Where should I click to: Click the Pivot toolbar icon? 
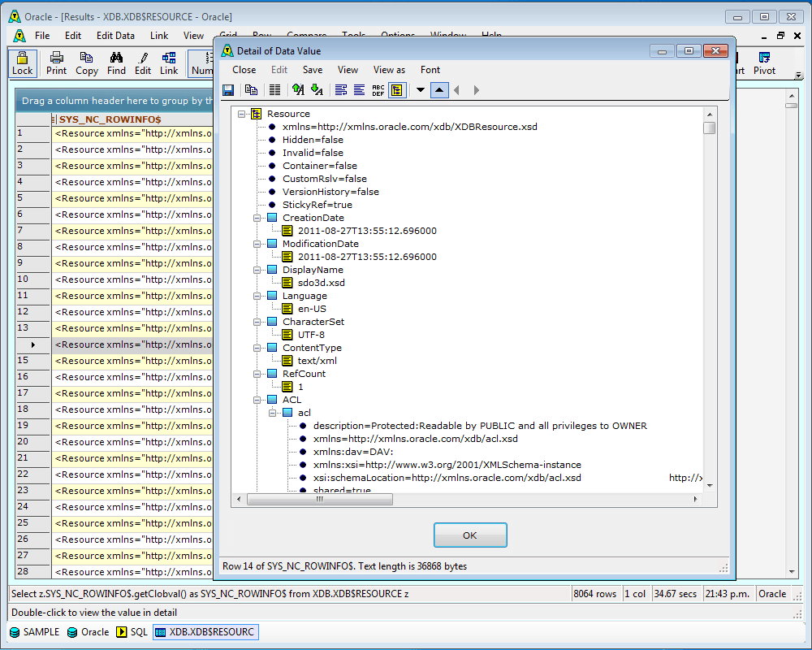pyautogui.click(x=764, y=63)
